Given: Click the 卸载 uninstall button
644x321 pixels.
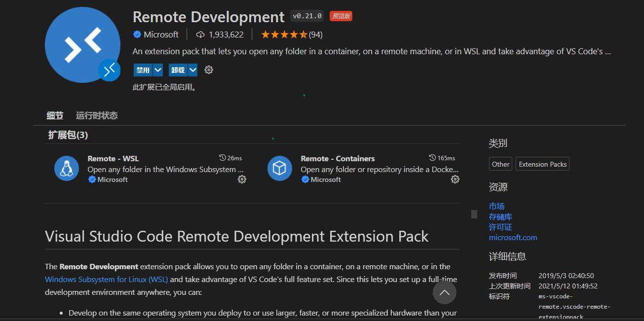Looking at the screenshot, I should 178,70.
